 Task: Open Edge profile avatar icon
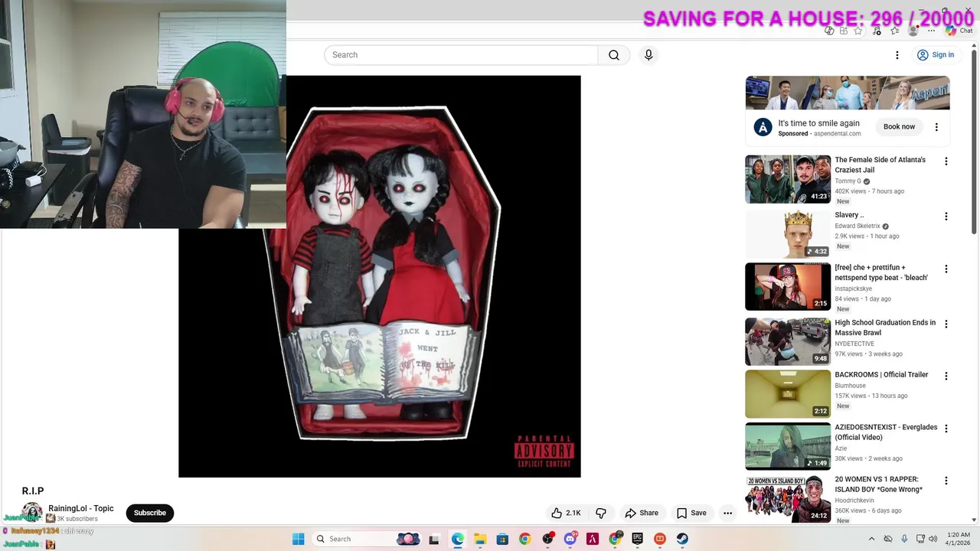pos(913,31)
